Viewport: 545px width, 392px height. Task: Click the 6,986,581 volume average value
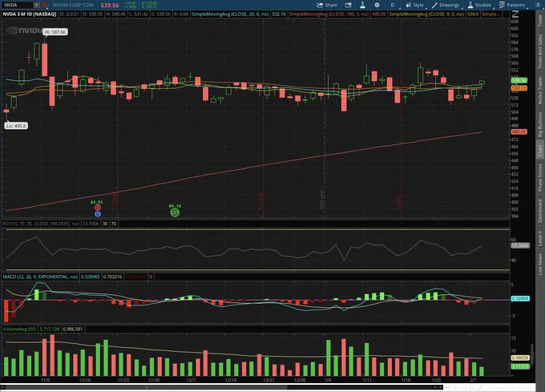click(73, 329)
